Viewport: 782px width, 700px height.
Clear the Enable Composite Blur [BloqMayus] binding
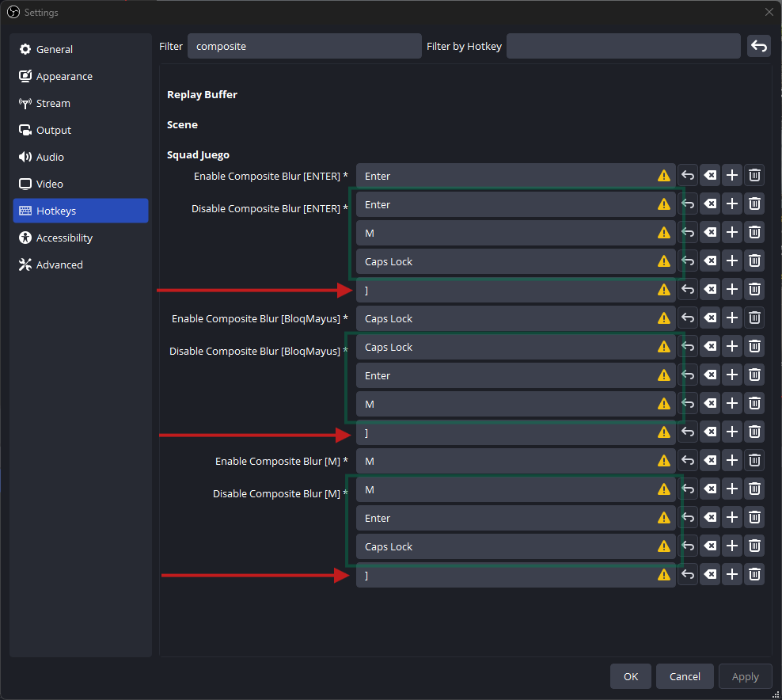pos(710,318)
